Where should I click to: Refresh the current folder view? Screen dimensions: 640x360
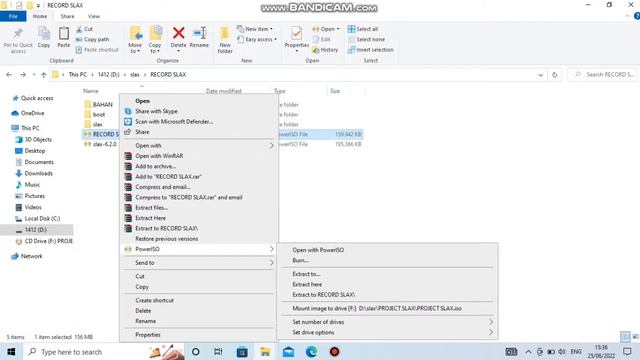(x=554, y=75)
